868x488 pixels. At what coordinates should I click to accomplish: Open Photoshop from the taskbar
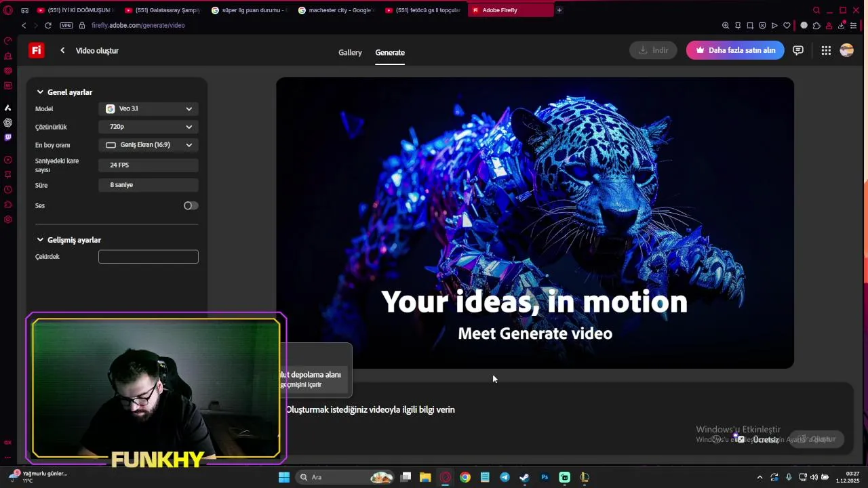click(545, 477)
